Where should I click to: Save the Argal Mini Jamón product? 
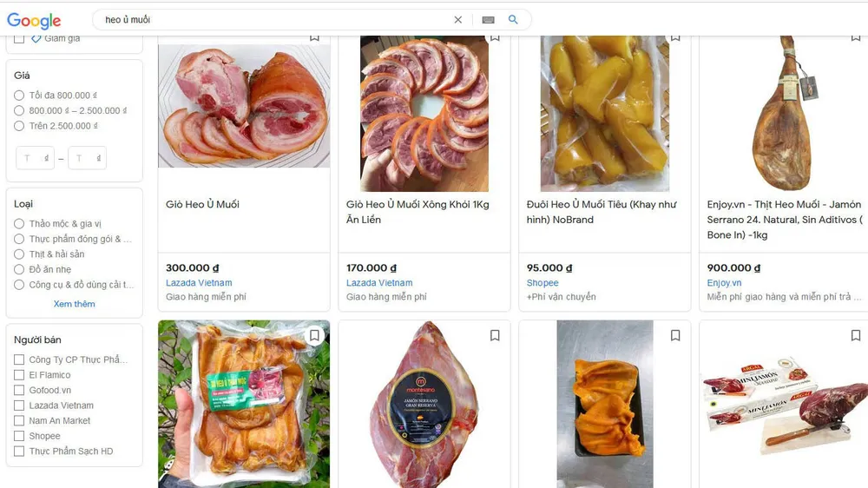pos(856,335)
